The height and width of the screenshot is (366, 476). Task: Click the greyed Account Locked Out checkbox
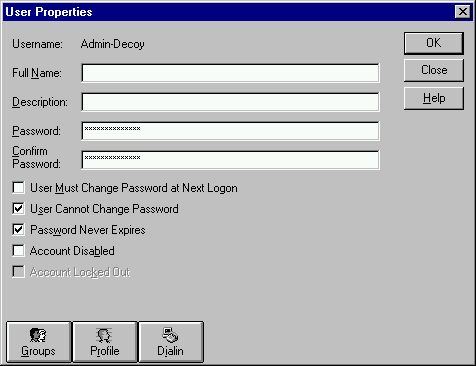[x=18, y=272]
